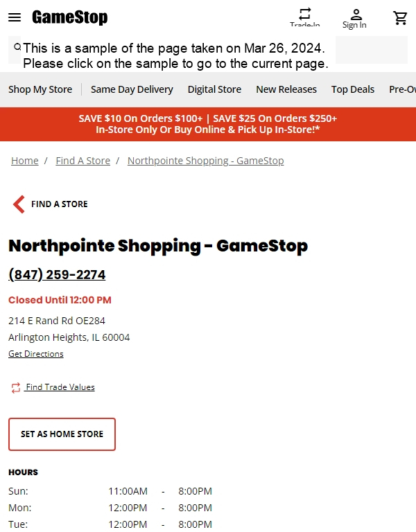Open the Find Trade Values link
416x532 pixels.
click(60, 387)
